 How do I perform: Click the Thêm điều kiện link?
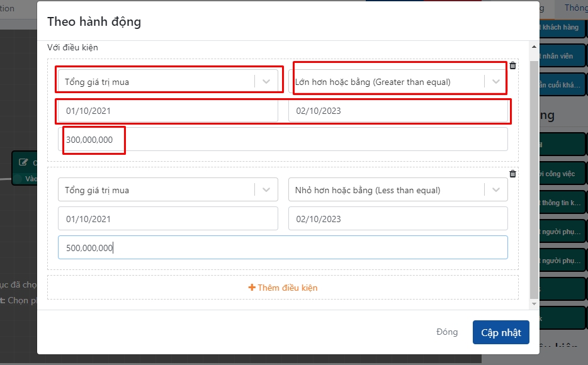pyautogui.click(x=287, y=288)
